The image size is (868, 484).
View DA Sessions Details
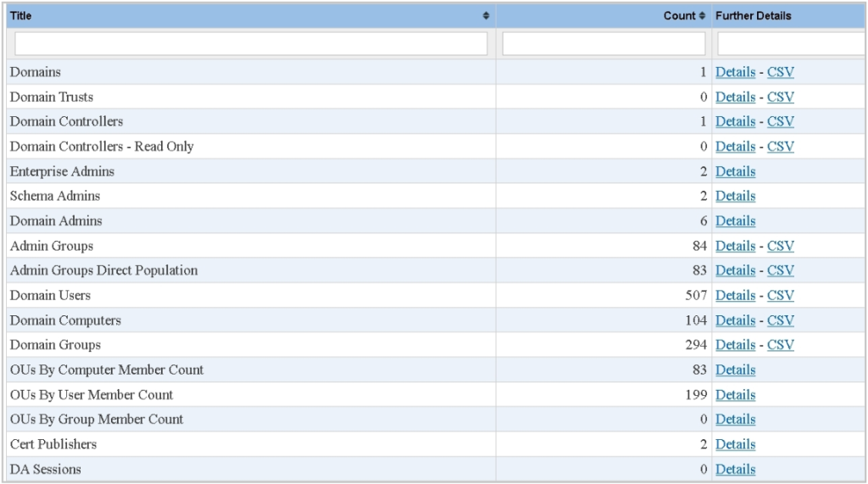pyautogui.click(x=735, y=470)
